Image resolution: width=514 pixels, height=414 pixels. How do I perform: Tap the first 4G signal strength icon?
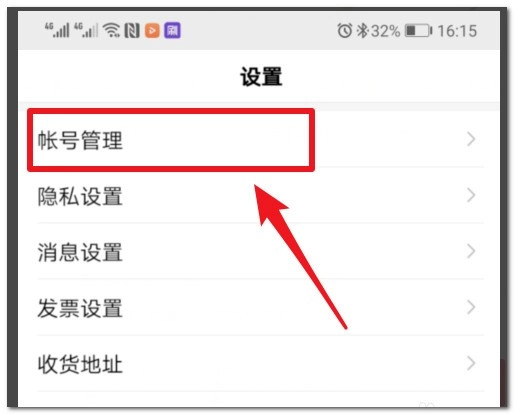(x=57, y=30)
